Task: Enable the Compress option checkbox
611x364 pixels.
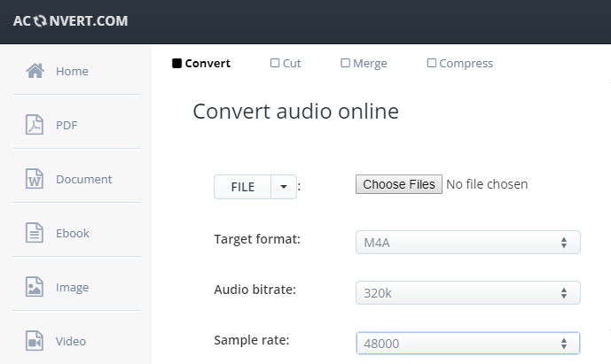Action: click(x=432, y=63)
